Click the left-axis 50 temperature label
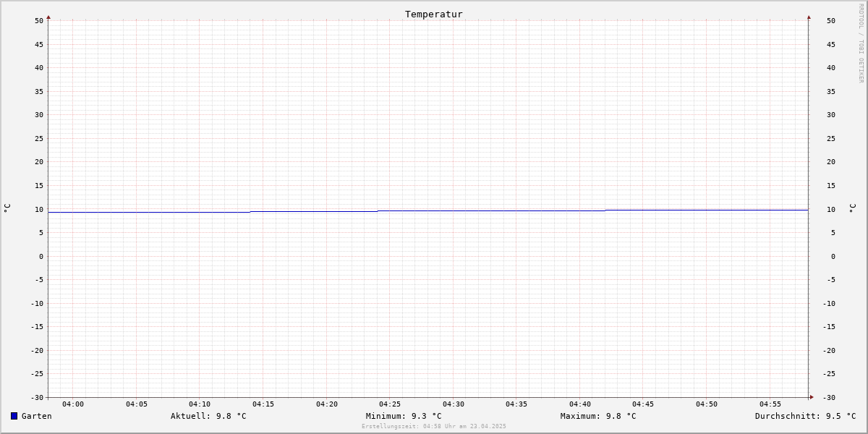This screenshot has width=868, height=434. click(39, 20)
